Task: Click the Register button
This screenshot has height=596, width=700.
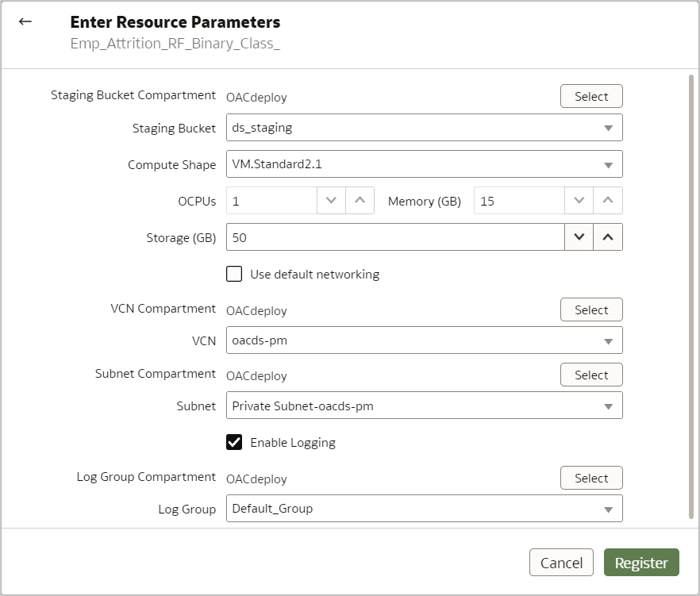Action: pyautogui.click(x=641, y=563)
